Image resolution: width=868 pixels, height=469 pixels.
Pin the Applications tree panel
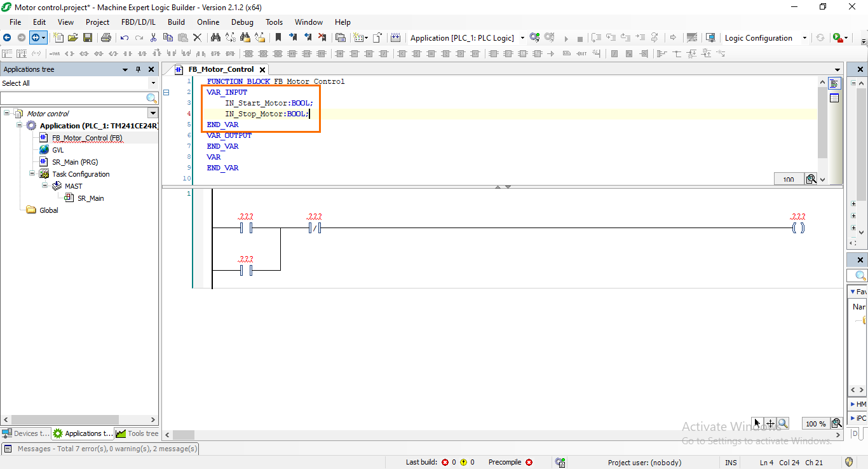point(138,69)
